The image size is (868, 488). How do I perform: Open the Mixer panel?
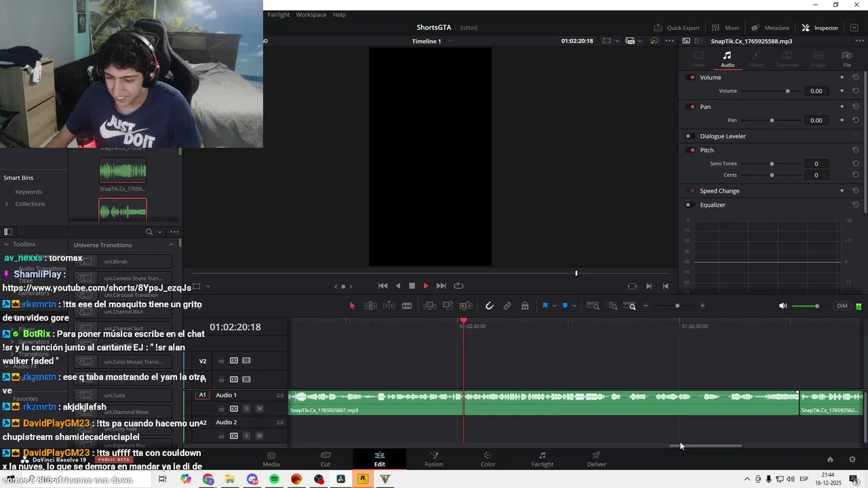coord(726,28)
